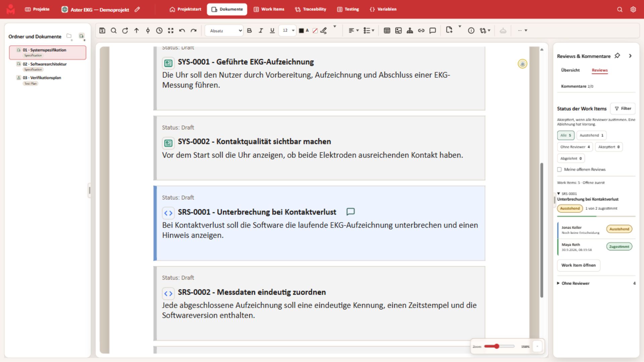Redo the last edit
The image size is (644, 362).
194,31
